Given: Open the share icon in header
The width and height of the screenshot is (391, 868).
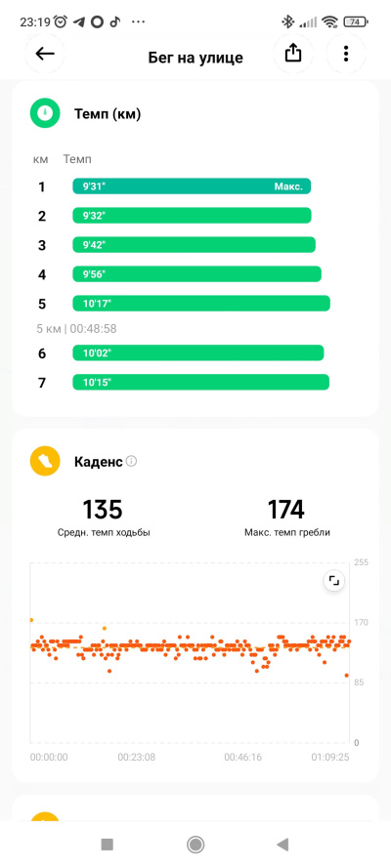Looking at the screenshot, I should pos(293,54).
